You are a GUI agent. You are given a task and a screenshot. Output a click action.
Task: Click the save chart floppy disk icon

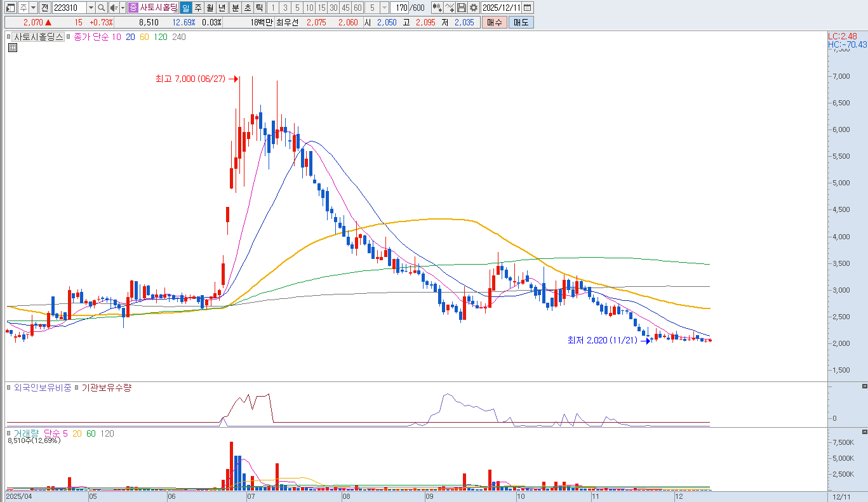pyautogui.click(x=462, y=8)
